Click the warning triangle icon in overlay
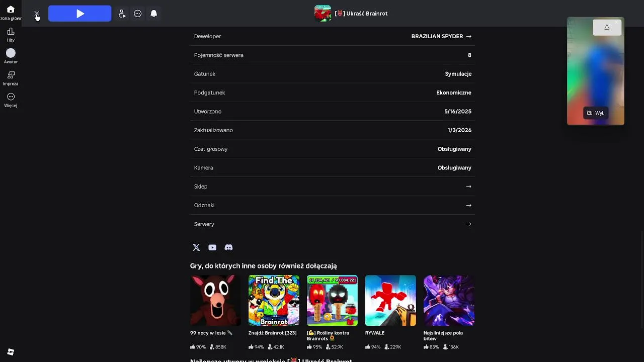Screen dimensions: 644x362 click(x=607, y=27)
